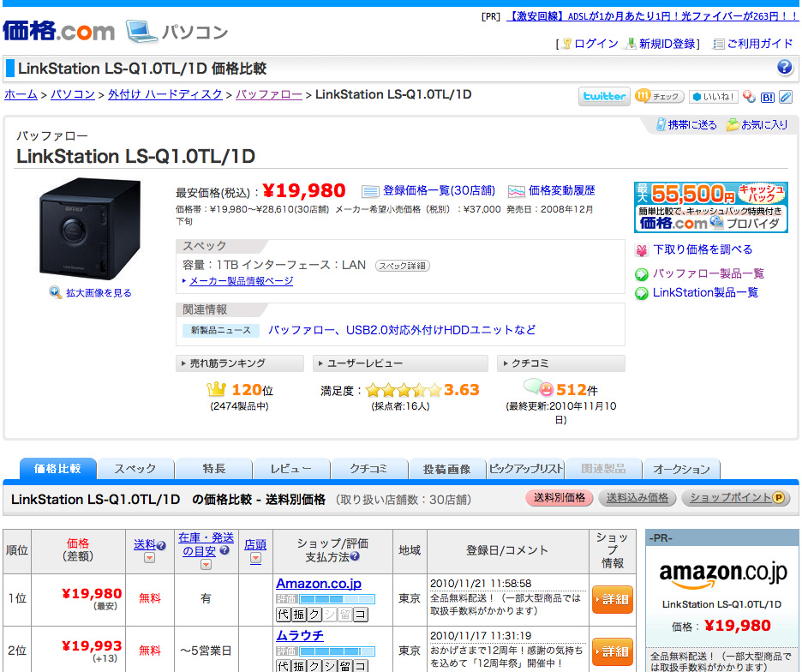Share the product via Twitter button

click(604, 96)
